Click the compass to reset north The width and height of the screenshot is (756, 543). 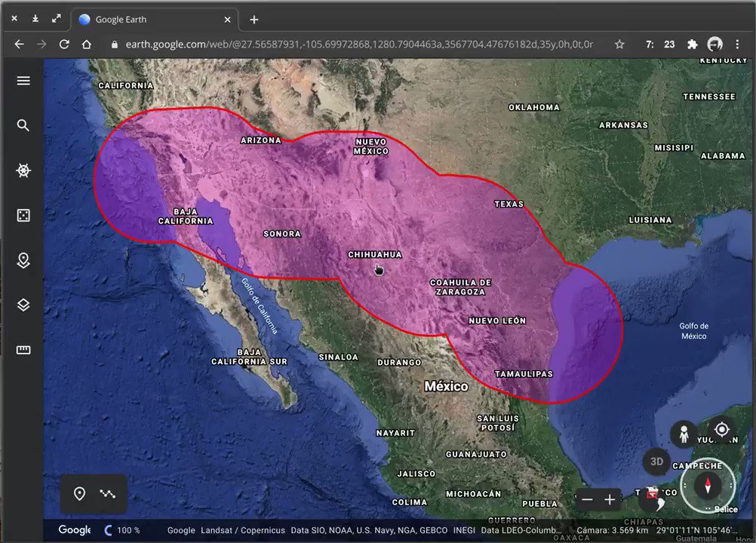pos(708,486)
